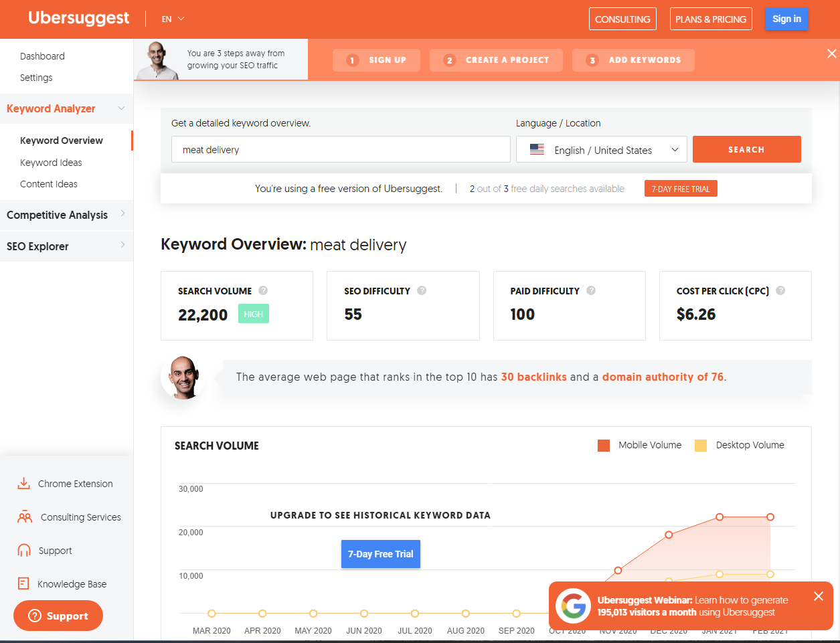The image size is (840, 643).
Task: Click MAR 2020 data point on chart
Action: pos(212,614)
